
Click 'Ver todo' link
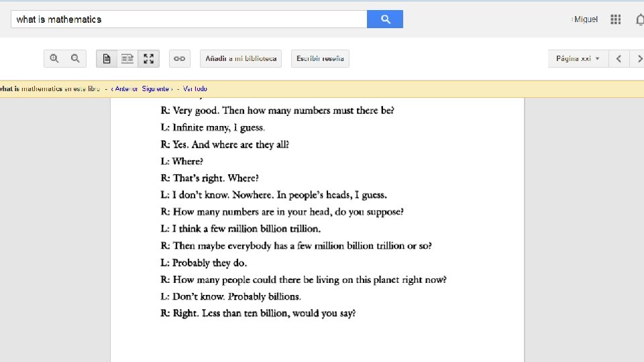click(195, 88)
